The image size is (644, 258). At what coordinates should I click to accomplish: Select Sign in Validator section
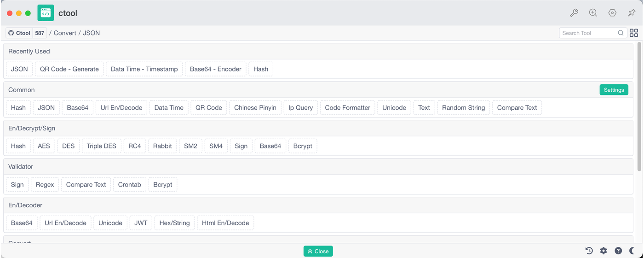coord(17,184)
